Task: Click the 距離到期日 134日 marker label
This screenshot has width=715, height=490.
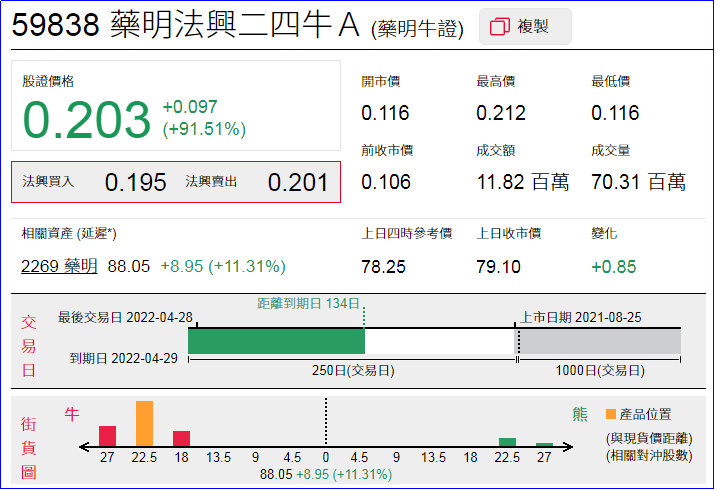Action: click(x=308, y=303)
